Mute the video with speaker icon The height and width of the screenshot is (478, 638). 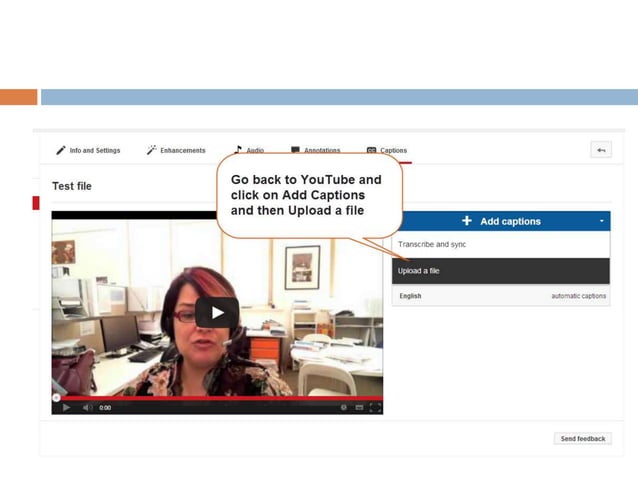87,407
